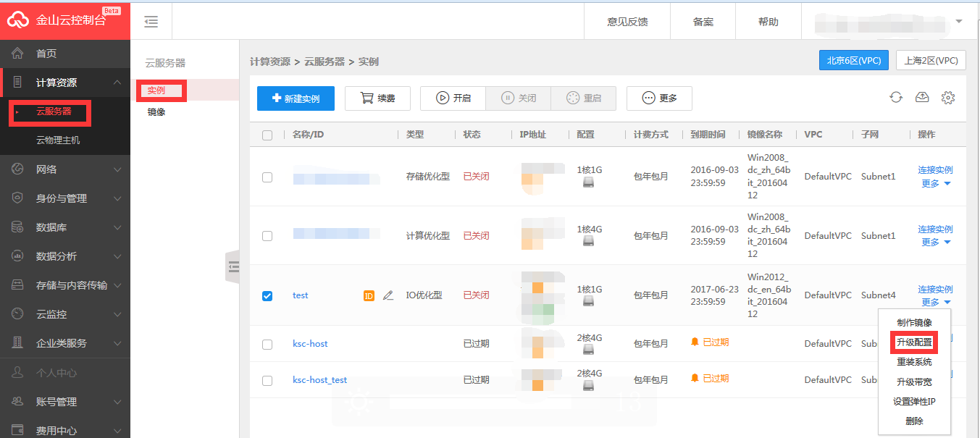Click the disk icon in ksc-host row
This screenshot has height=438, width=980.
(x=590, y=350)
